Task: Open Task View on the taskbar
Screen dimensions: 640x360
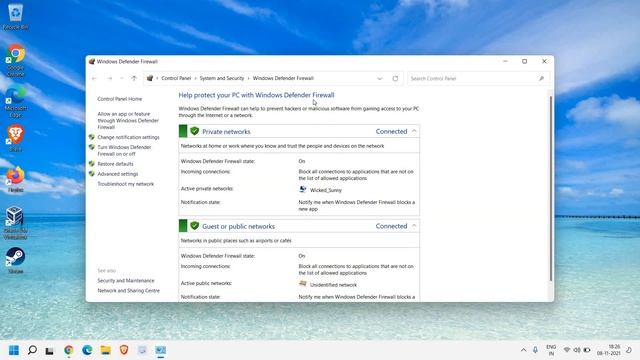Action: [x=49, y=351]
